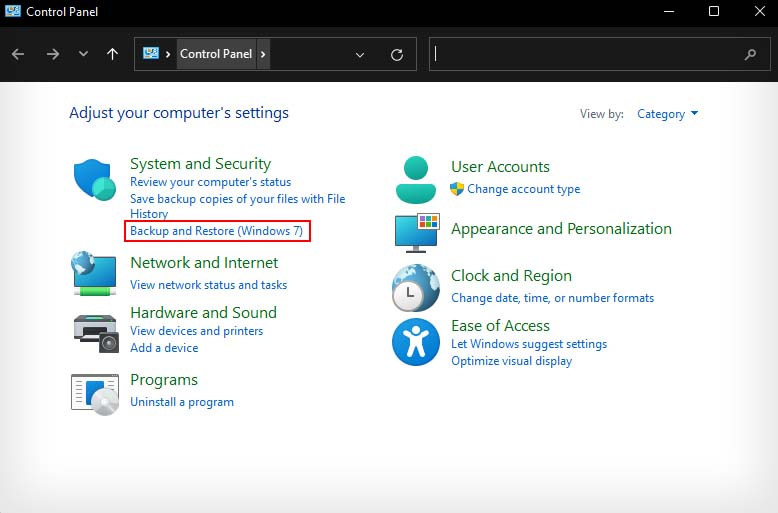Open the recent locations dropdown arrow
The height and width of the screenshot is (513, 778).
pyautogui.click(x=83, y=54)
